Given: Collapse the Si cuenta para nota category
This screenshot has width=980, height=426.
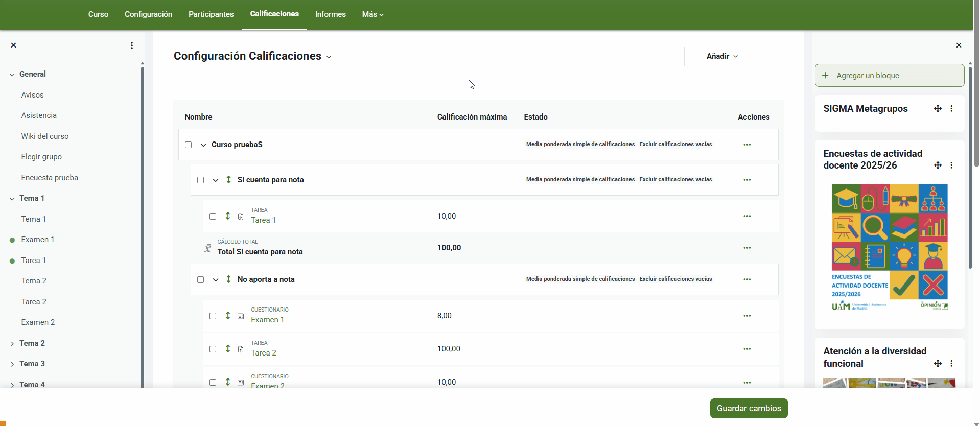Looking at the screenshot, I should (x=216, y=180).
